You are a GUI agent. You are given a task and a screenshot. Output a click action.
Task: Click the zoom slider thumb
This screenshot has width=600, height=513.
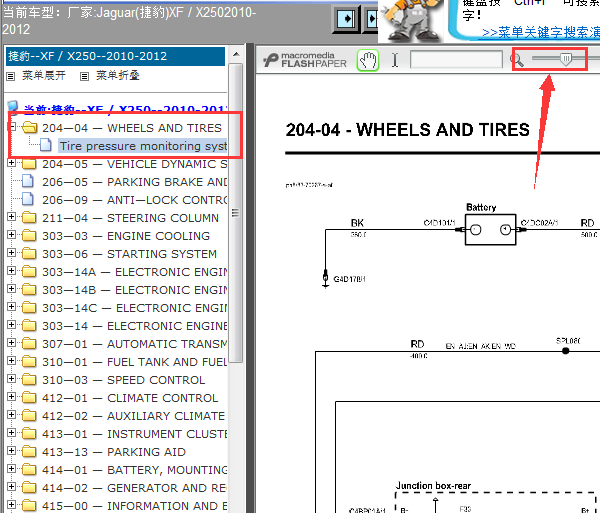(566, 59)
